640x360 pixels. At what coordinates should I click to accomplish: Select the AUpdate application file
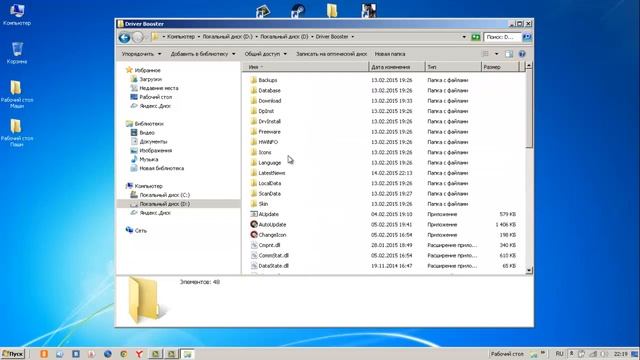point(269,214)
